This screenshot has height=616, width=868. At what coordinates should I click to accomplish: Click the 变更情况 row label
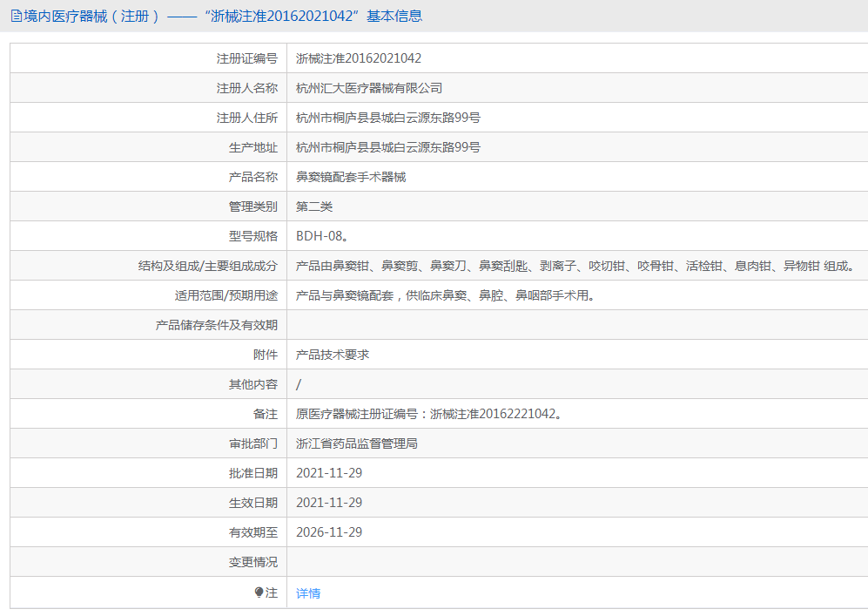click(253, 562)
